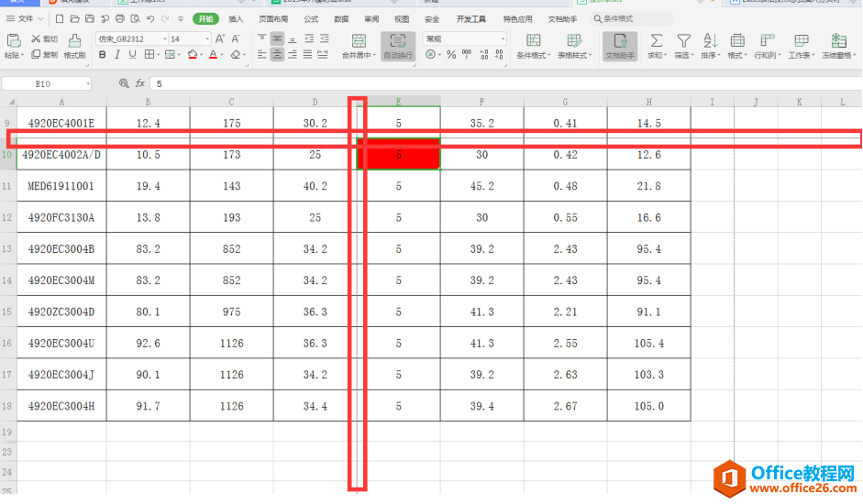Select the 格式刷 format painter
The width and height of the screenshot is (863, 504).
(74, 46)
